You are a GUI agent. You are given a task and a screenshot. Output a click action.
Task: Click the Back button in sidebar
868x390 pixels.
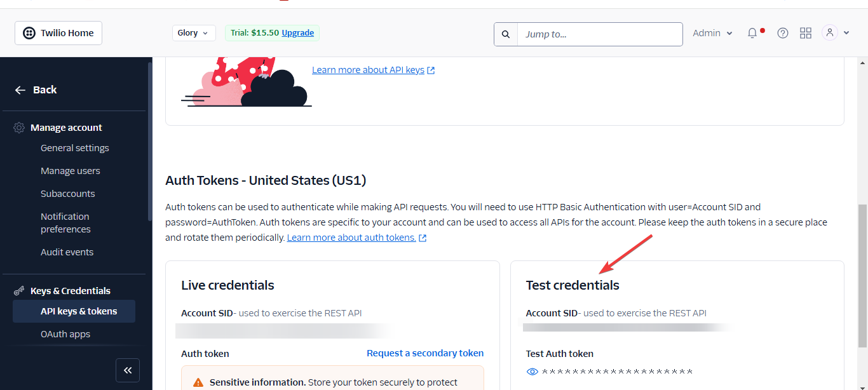[x=36, y=90]
